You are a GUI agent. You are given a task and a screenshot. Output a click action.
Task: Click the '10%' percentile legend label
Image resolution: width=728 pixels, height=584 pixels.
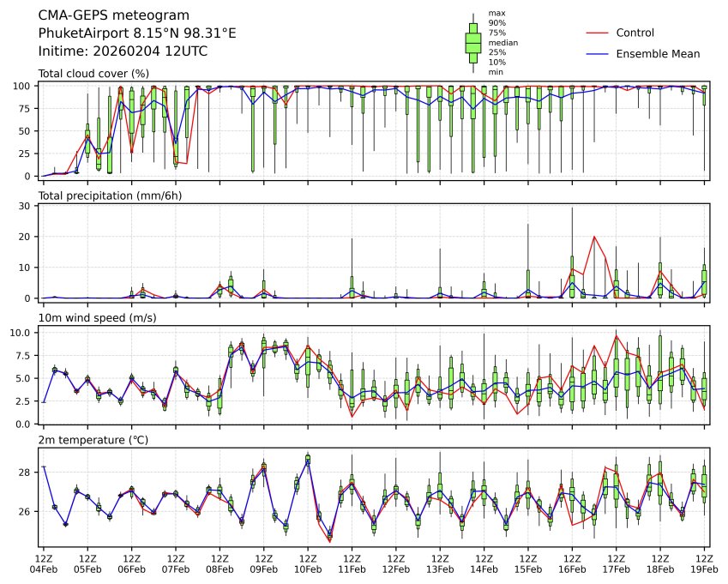pyautogui.click(x=496, y=63)
